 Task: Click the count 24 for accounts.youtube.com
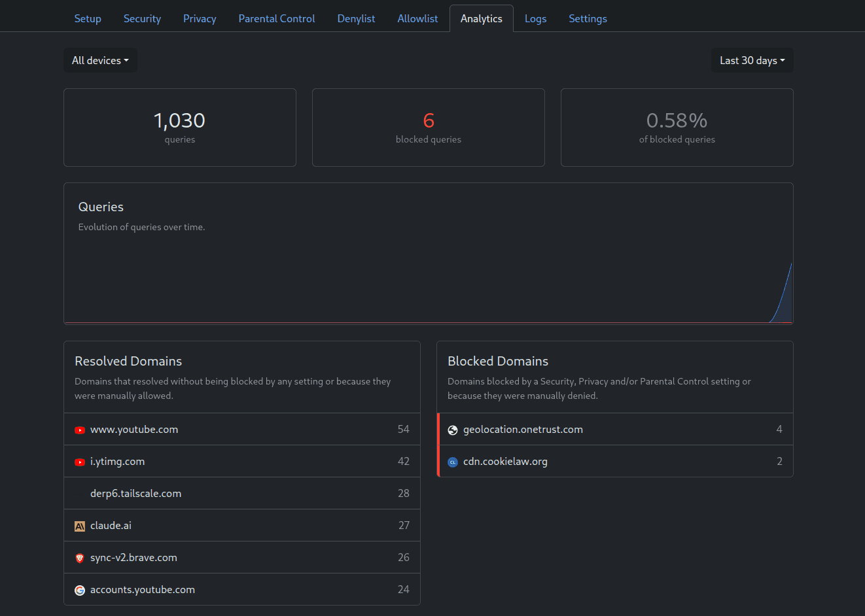pyautogui.click(x=403, y=590)
